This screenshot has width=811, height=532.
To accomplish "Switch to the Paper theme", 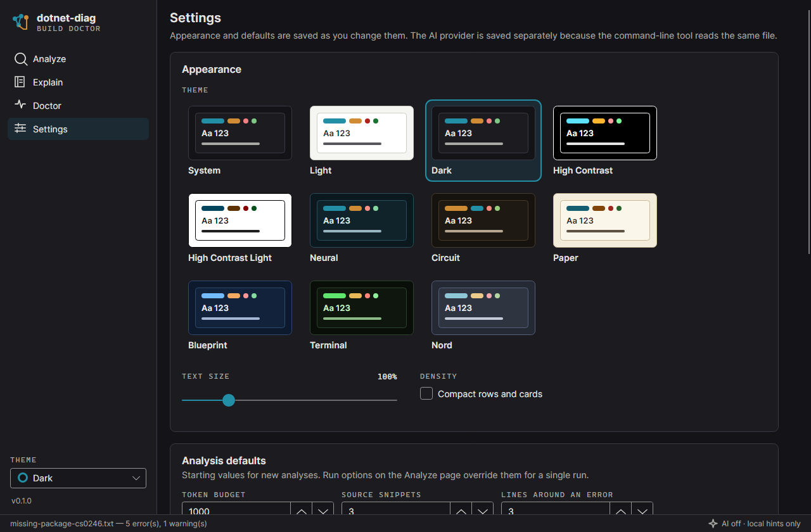I will (605, 228).
